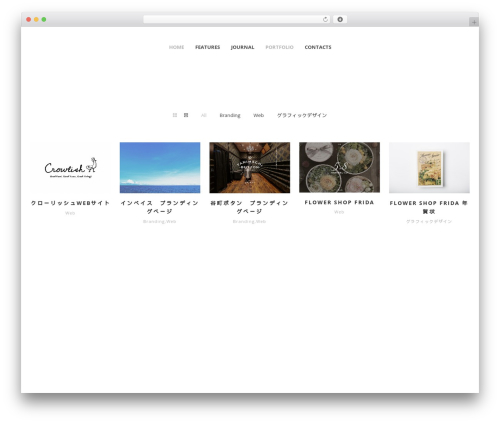Open the HOME menu item
Screen dimensions: 500x423
click(x=176, y=47)
